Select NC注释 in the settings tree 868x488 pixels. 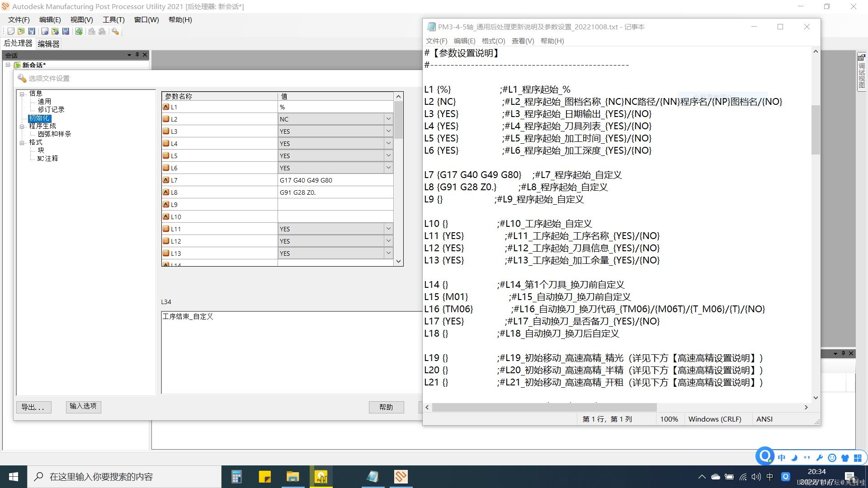click(47, 159)
